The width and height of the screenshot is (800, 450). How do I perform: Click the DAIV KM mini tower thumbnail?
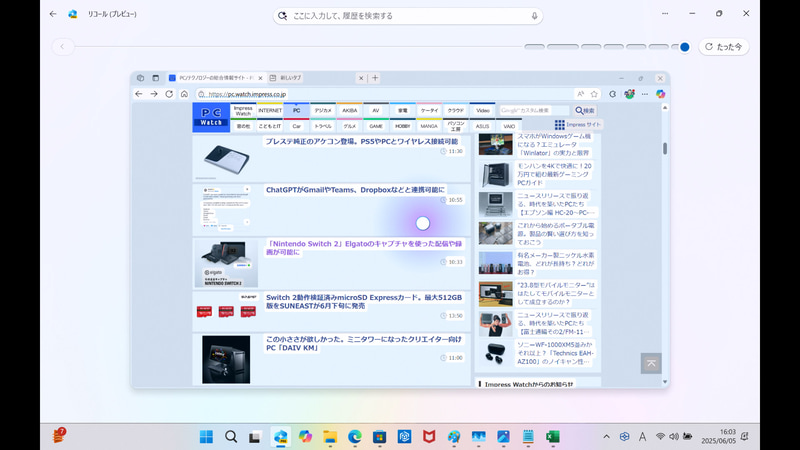click(x=226, y=359)
